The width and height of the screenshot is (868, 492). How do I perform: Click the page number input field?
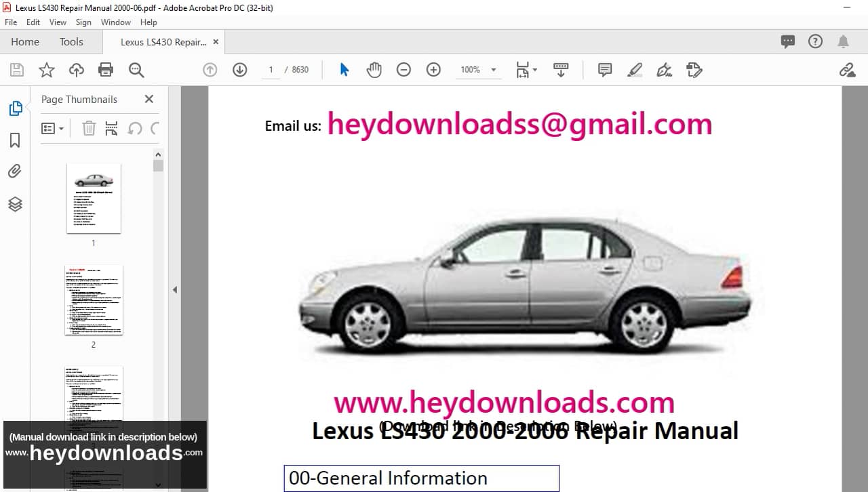tap(271, 70)
